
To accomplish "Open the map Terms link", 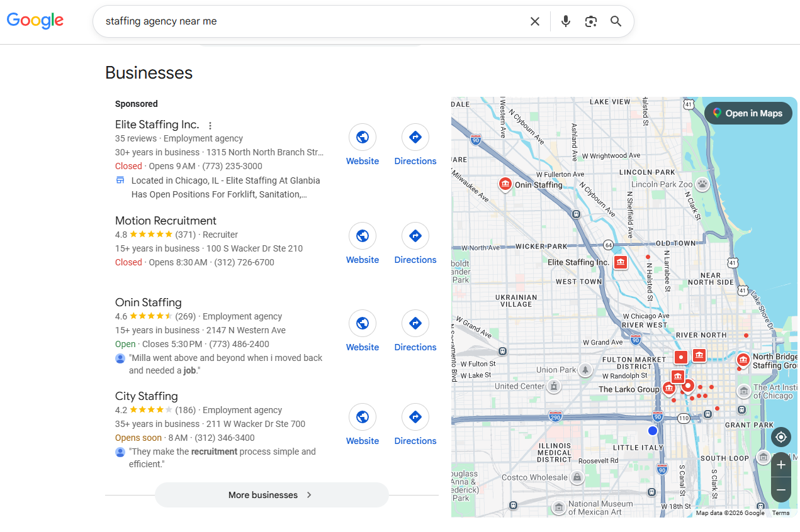I will (x=780, y=513).
